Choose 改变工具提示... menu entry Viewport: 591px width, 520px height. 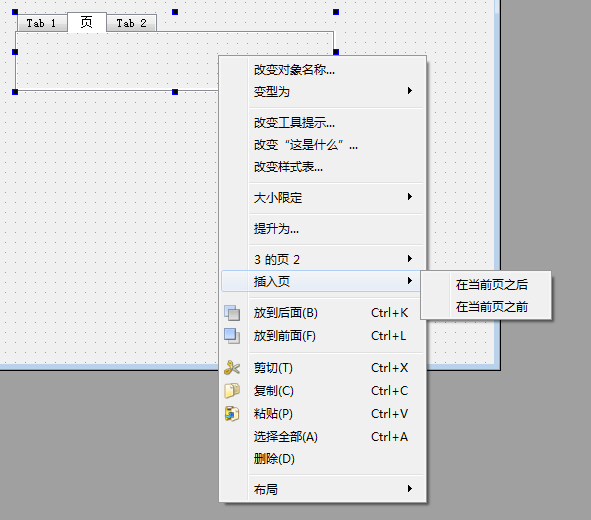click(323, 123)
